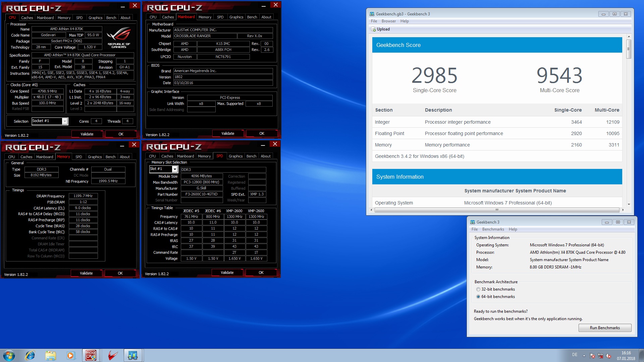The width and height of the screenshot is (644, 362).
Task: Click the red wing-shaped taskbar icon
Action: click(x=112, y=355)
